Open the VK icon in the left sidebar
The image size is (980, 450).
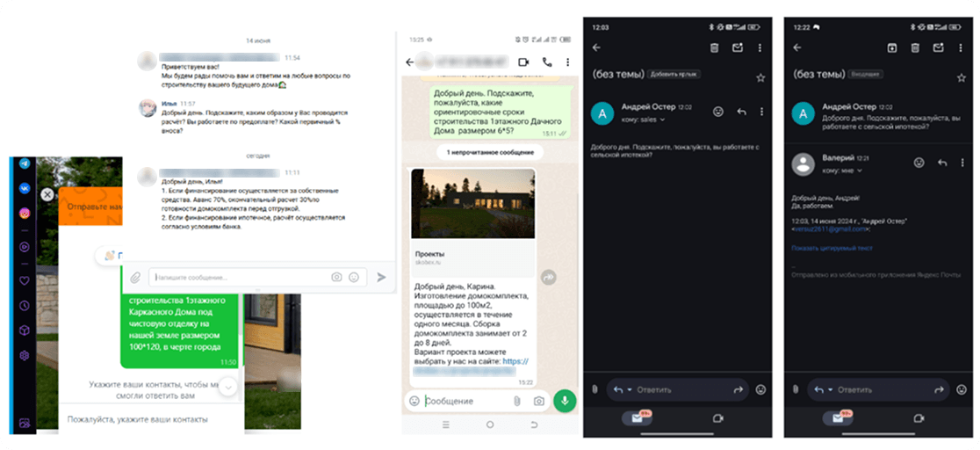(25, 188)
